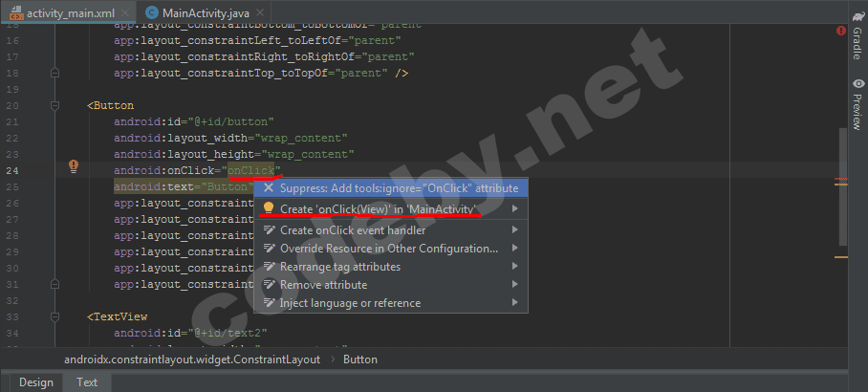868x392 pixels.
Task: Select Rearrange tag attributes
Action: pos(391,267)
